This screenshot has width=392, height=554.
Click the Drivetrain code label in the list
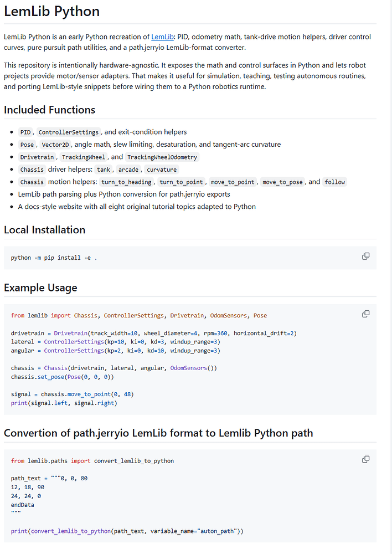pyautogui.click(x=37, y=157)
